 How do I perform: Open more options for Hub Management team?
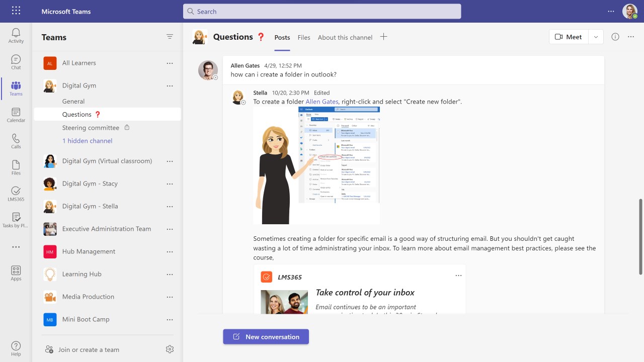(x=170, y=251)
